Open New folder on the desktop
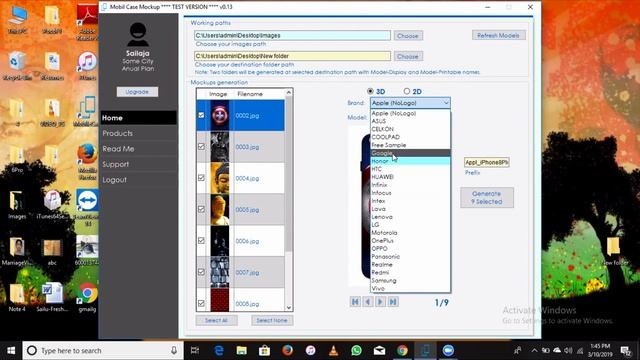 tap(614, 251)
